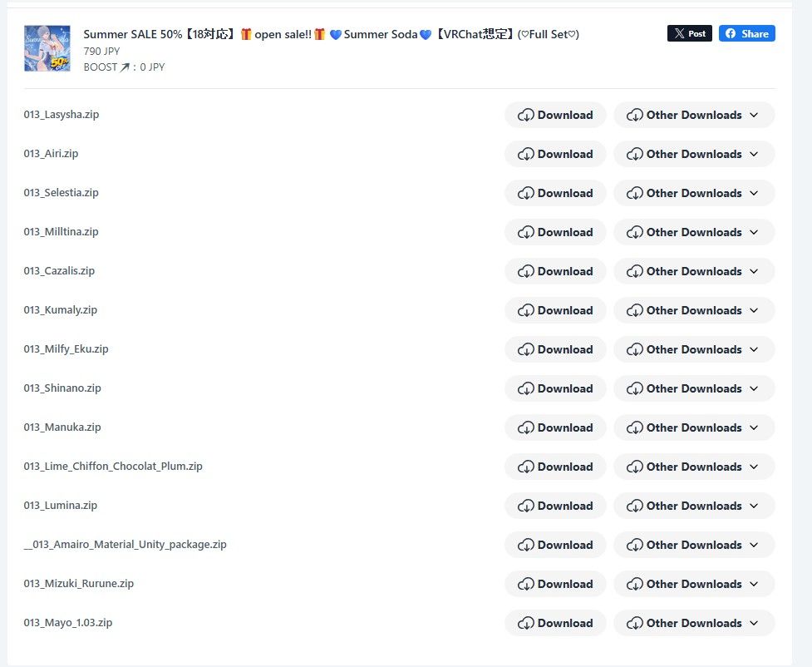
Task: Show Other Downloads for 013_Mizuki_Rurune.zip
Action: (x=694, y=584)
